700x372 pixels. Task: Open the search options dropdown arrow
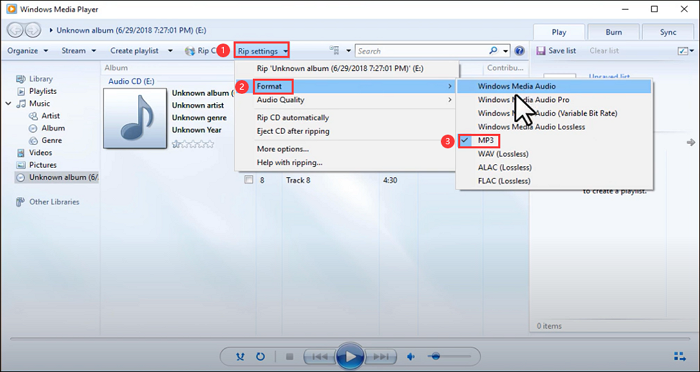click(505, 51)
